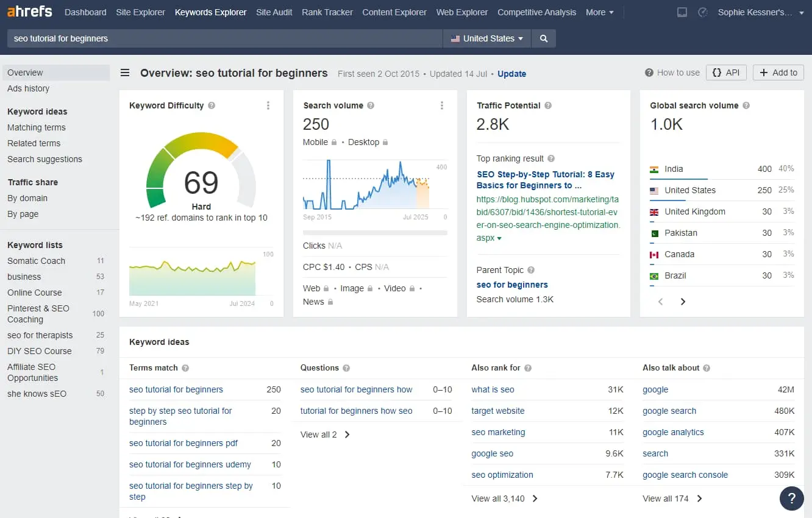Click the Keyword Difficulty help icon
The image size is (812, 518).
(x=212, y=105)
